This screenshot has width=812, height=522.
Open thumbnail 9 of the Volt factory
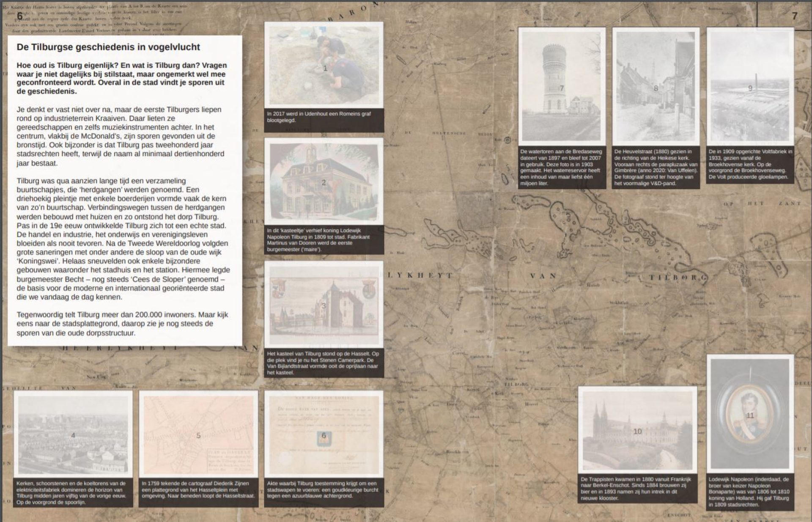point(750,87)
